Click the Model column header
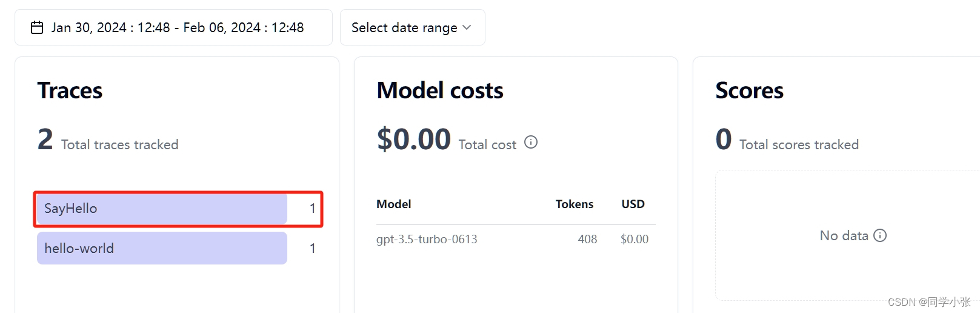Screen dimensions: 980x313 (394, 204)
